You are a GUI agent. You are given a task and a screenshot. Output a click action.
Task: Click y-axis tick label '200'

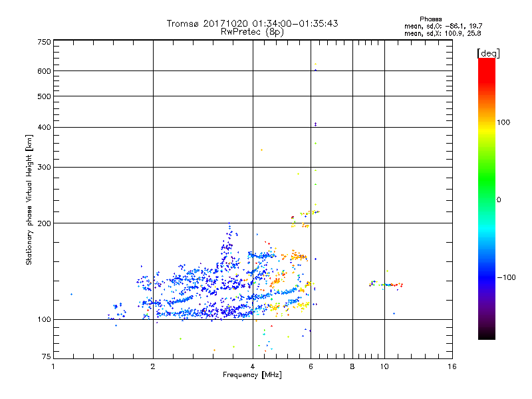(x=44, y=223)
